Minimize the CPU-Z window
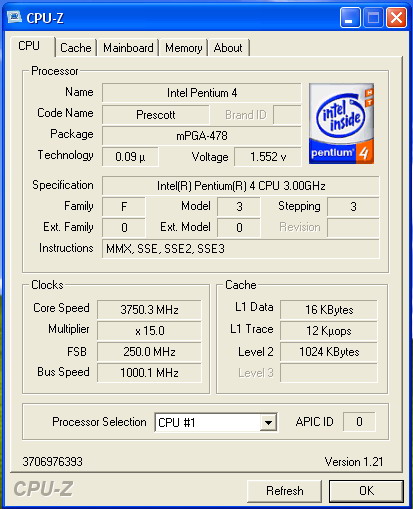This screenshot has height=509, width=413. 350,17
